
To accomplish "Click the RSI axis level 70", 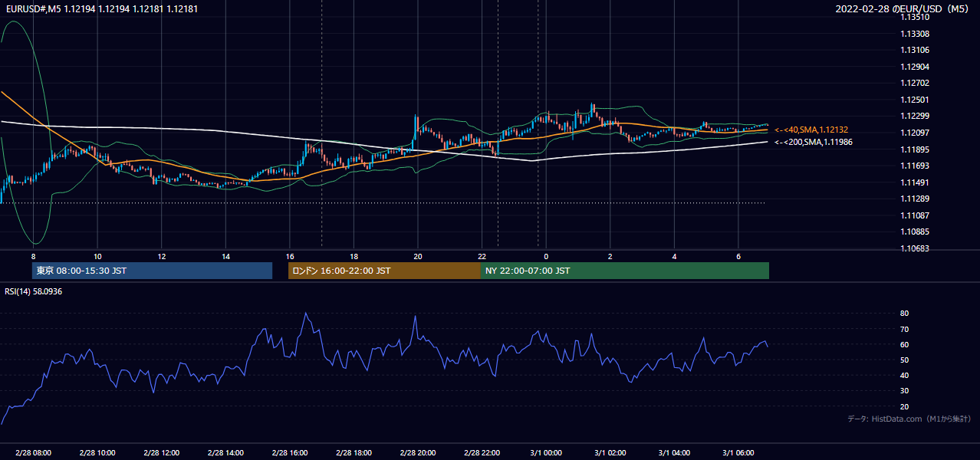I will tap(904, 329).
